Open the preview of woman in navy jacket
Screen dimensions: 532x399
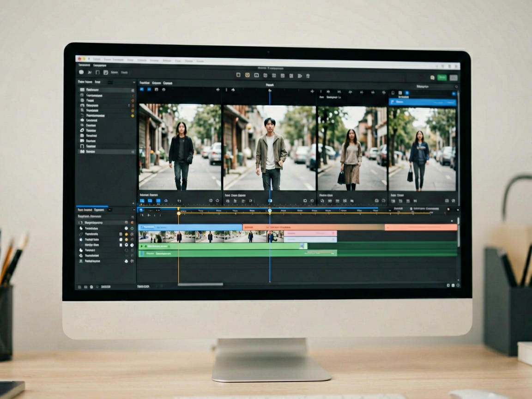click(x=422, y=149)
